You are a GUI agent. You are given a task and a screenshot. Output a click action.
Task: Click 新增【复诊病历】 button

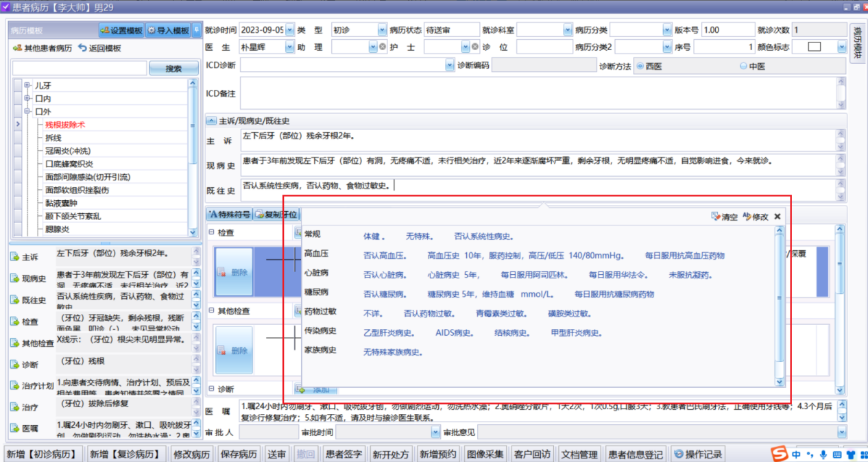(128, 454)
